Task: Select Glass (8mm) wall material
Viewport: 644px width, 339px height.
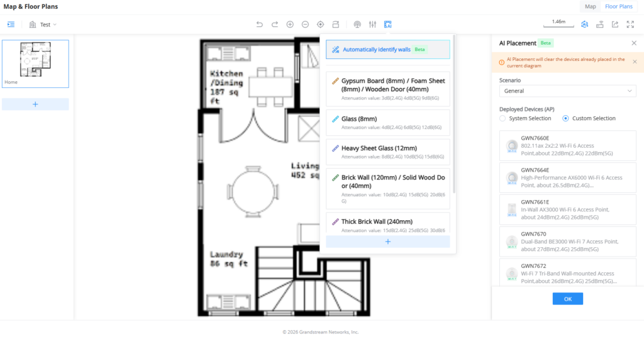Action: pos(387,123)
